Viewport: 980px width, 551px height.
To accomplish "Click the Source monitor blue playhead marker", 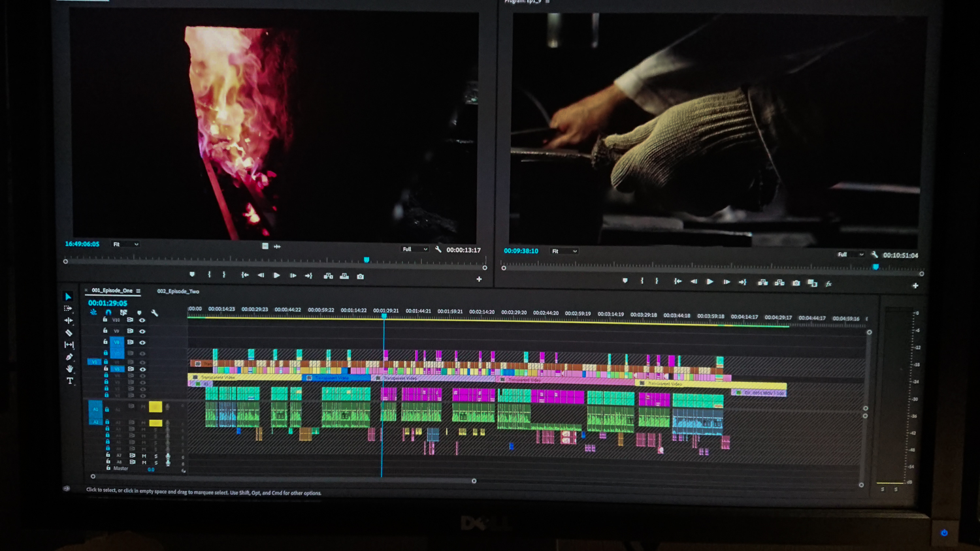I will tap(367, 260).
